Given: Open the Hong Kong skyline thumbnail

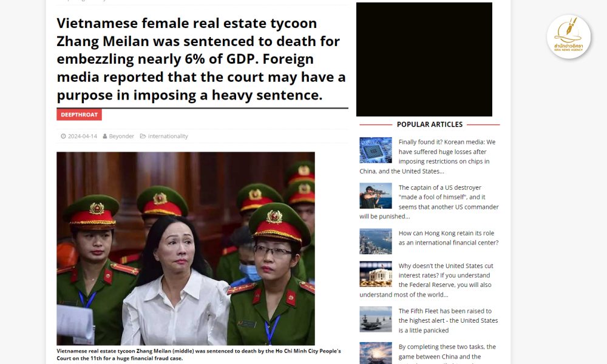Looking at the screenshot, I should click(x=376, y=241).
